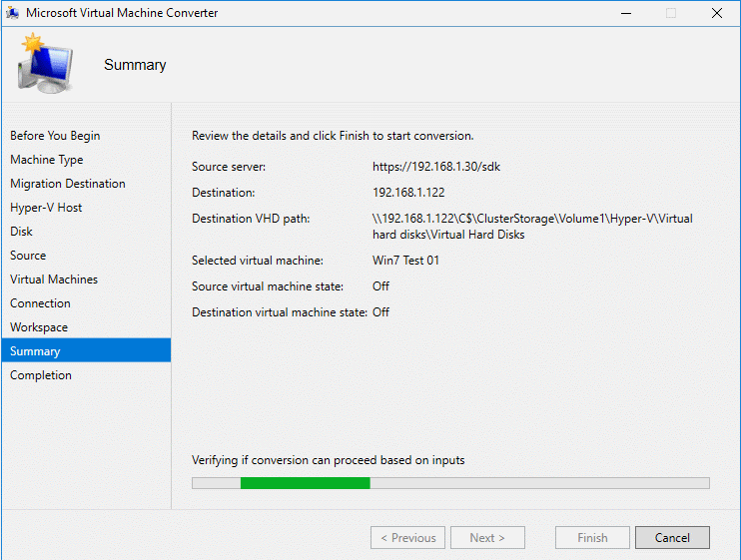Minimize the Virtual Machine Converter window

626,13
